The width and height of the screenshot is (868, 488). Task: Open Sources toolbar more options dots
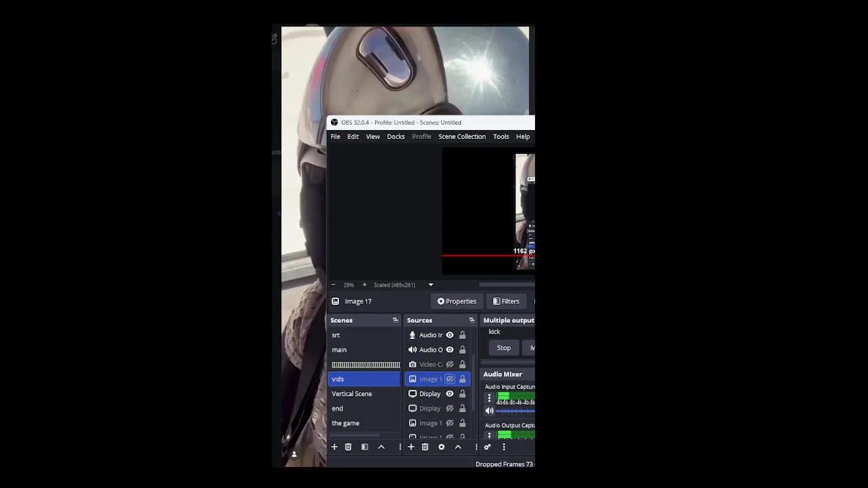tap(476, 447)
